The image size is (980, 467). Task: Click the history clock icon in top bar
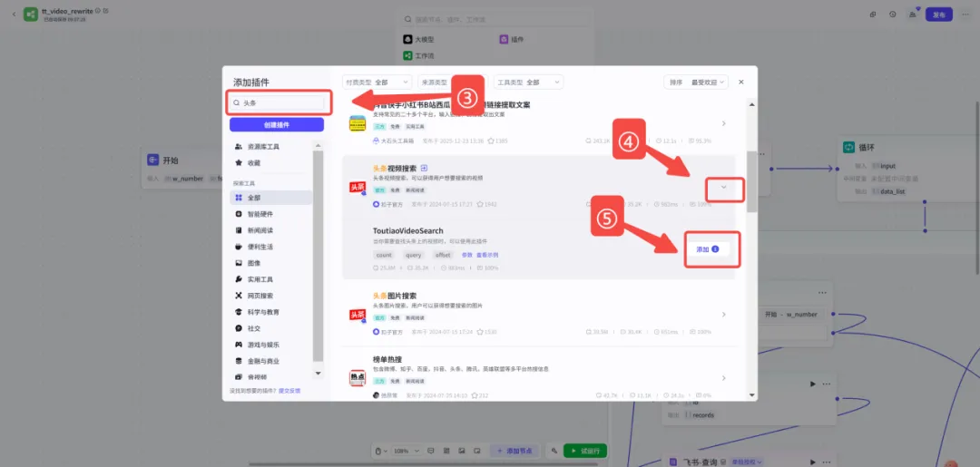pos(893,15)
